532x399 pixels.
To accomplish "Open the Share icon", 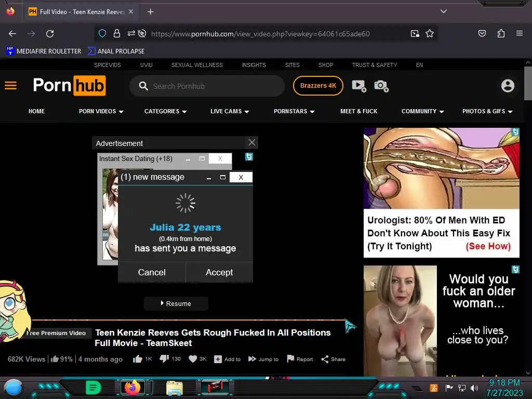I will point(325,359).
